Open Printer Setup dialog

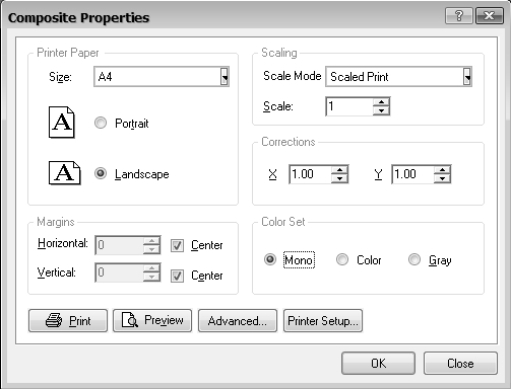tap(323, 321)
